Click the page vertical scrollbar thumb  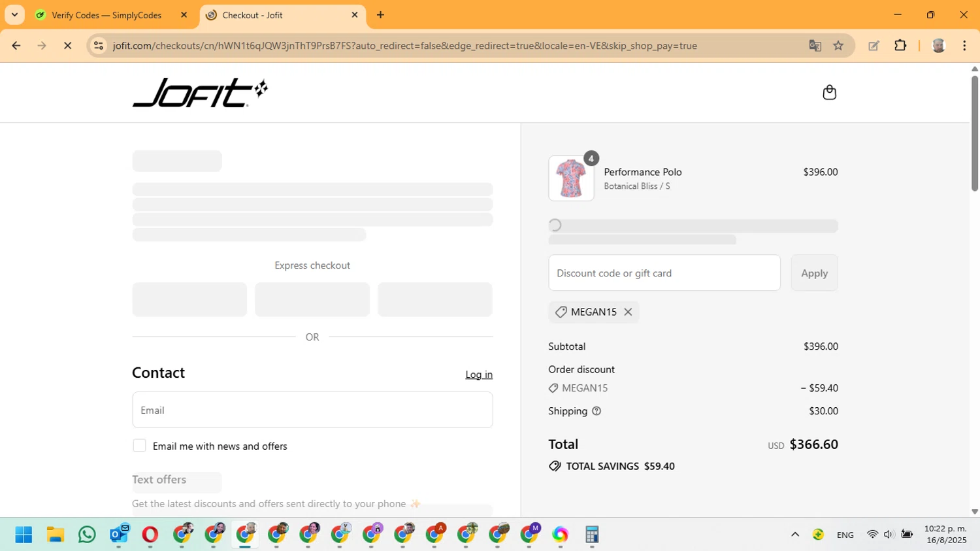974,134
